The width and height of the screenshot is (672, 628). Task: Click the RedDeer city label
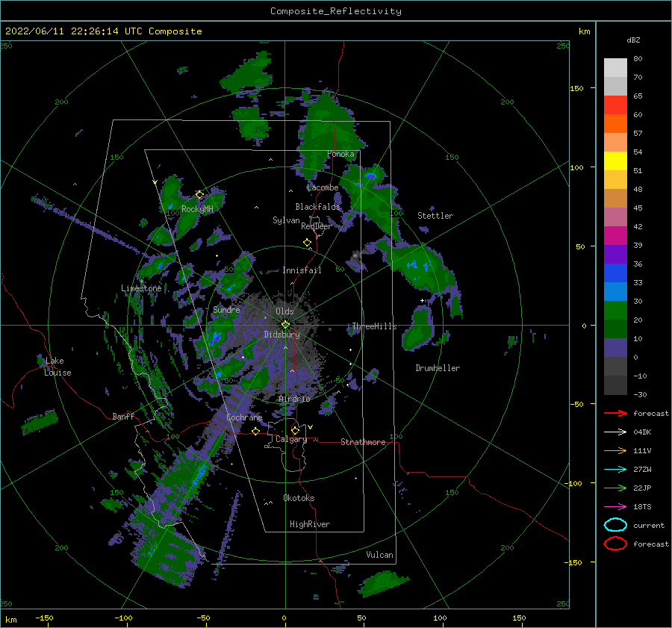317,226
